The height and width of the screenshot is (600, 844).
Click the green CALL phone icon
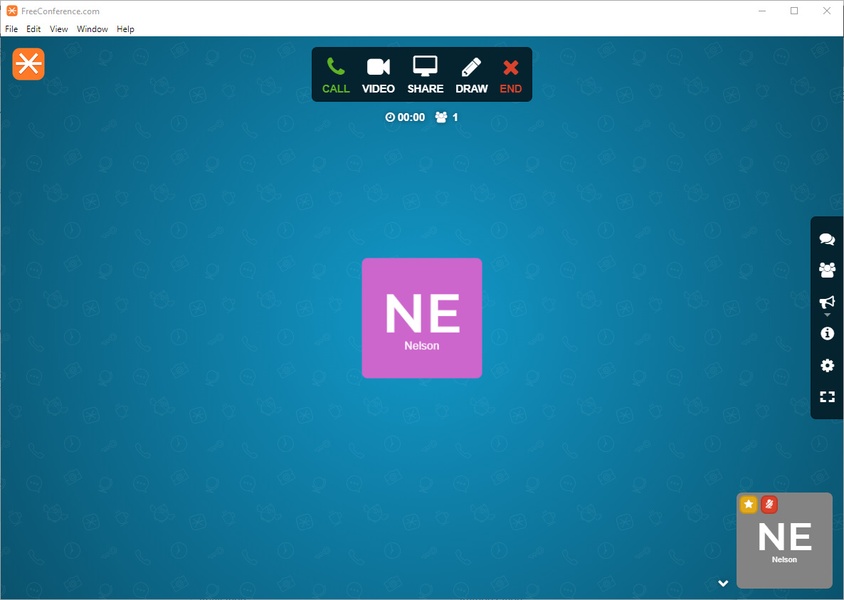[x=336, y=75]
